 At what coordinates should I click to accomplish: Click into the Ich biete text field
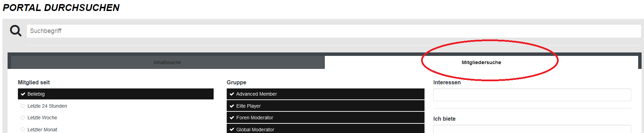pos(532,129)
